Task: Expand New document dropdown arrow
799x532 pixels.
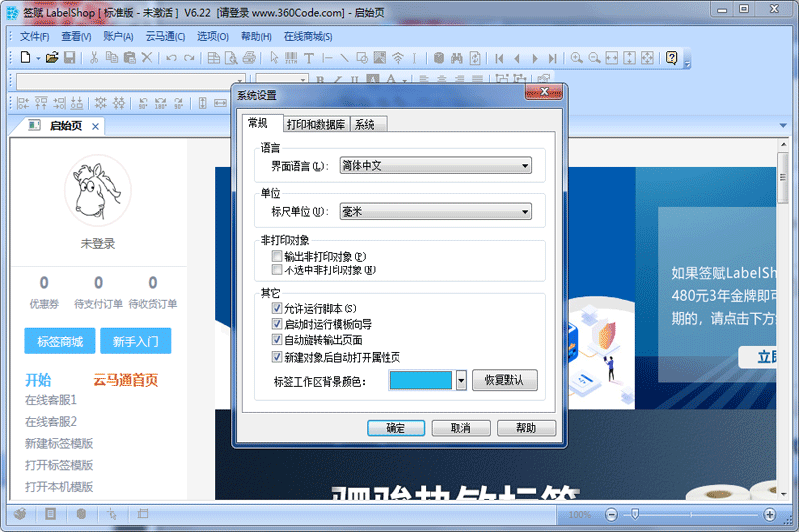Action: point(38,59)
